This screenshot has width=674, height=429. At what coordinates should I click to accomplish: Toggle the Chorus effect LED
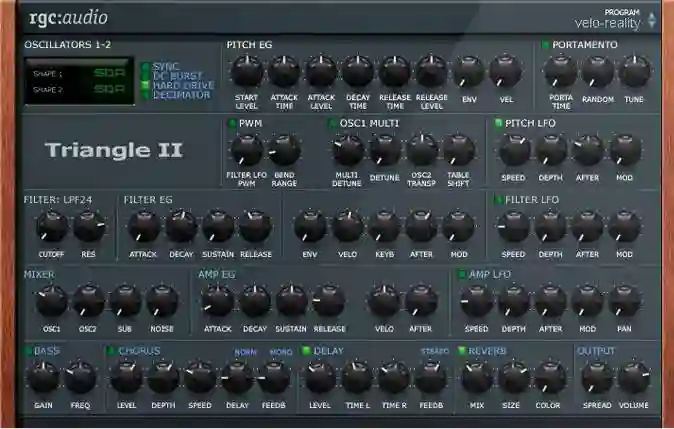tap(111, 351)
